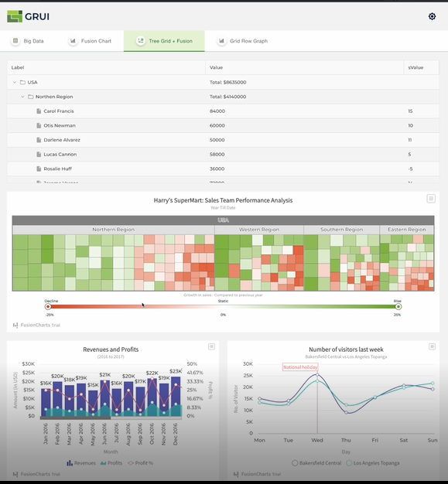
Task: Click the National holiday annotation label
Action: tap(300, 367)
